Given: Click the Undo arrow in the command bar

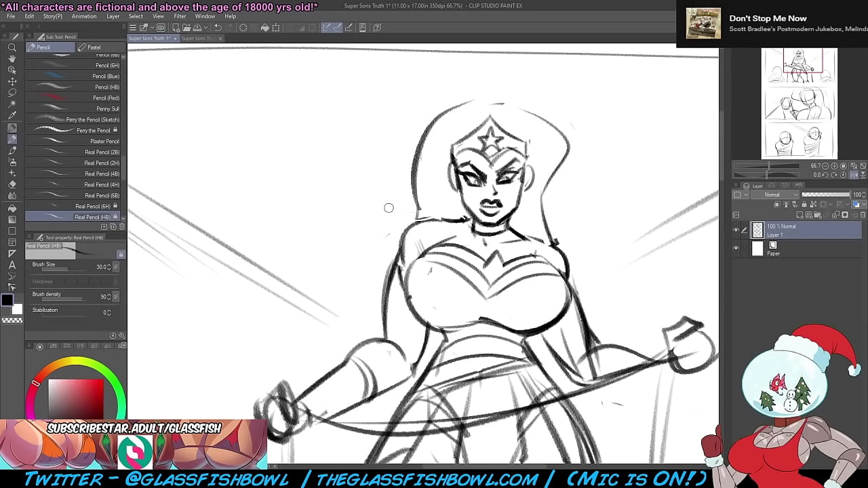Looking at the screenshot, I should [x=218, y=28].
